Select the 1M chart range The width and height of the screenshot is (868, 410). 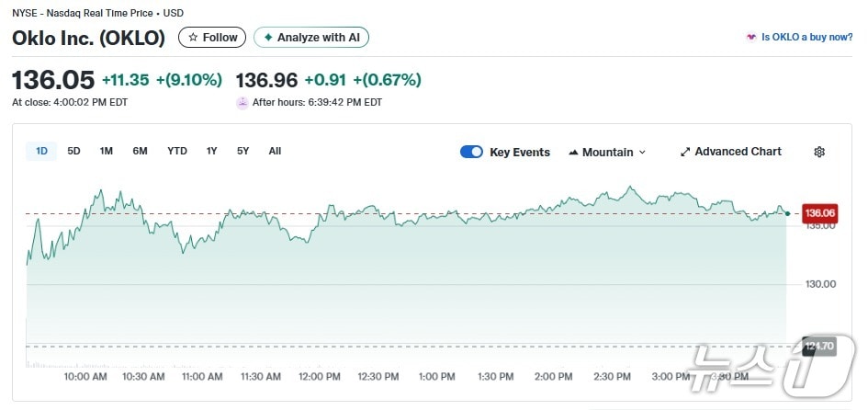pyautogui.click(x=107, y=151)
